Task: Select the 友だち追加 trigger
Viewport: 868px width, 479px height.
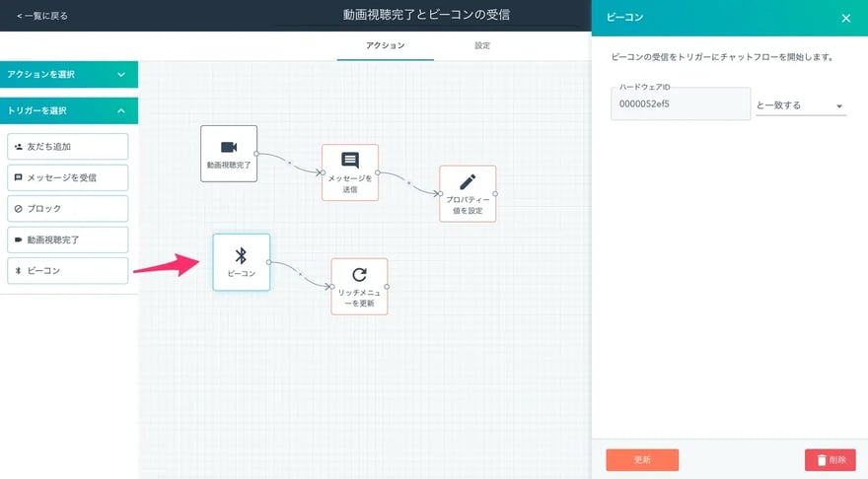Action: click(68, 147)
